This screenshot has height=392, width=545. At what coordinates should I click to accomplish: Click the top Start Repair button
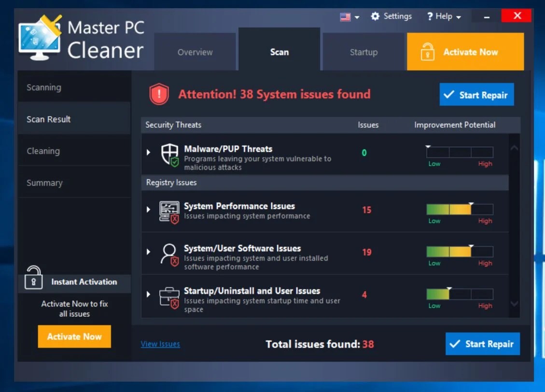pyautogui.click(x=476, y=95)
